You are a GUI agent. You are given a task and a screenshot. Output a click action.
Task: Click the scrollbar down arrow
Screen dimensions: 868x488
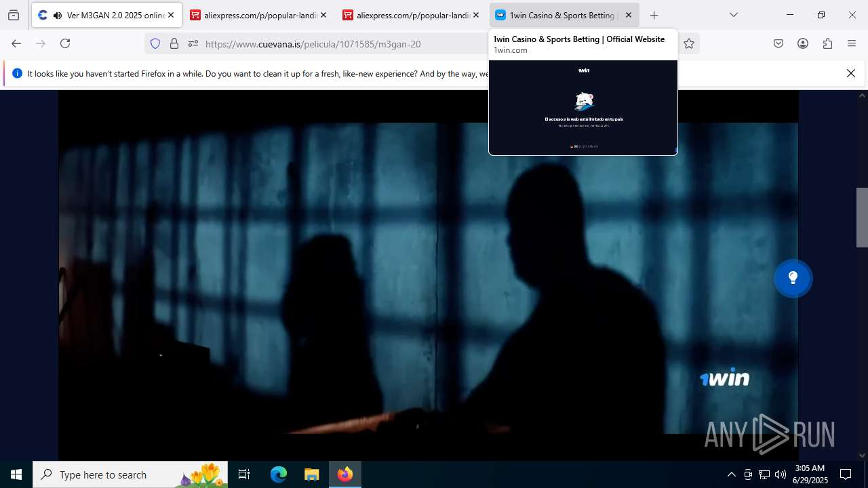[x=862, y=455]
